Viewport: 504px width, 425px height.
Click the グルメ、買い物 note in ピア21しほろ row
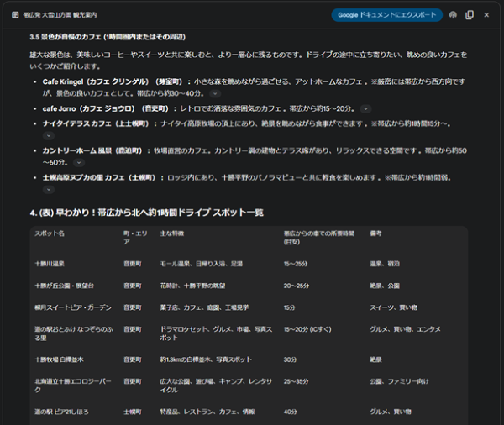[x=391, y=412]
